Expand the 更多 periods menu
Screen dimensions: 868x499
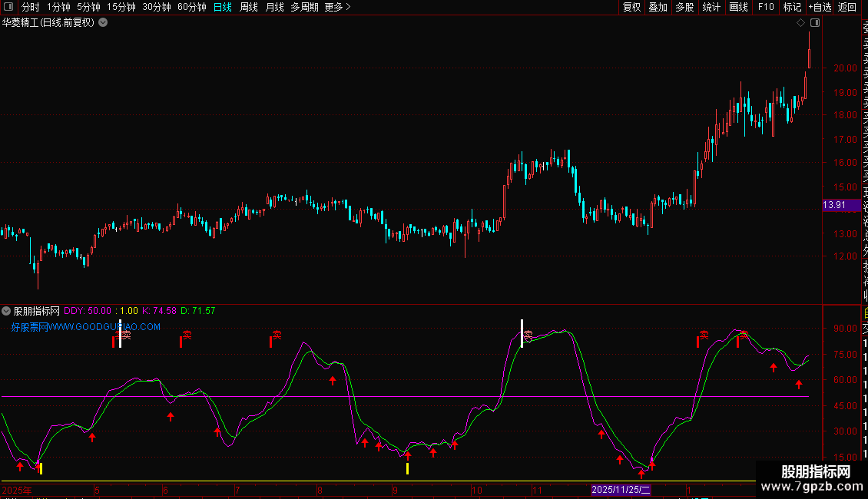(x=337, y=7)
